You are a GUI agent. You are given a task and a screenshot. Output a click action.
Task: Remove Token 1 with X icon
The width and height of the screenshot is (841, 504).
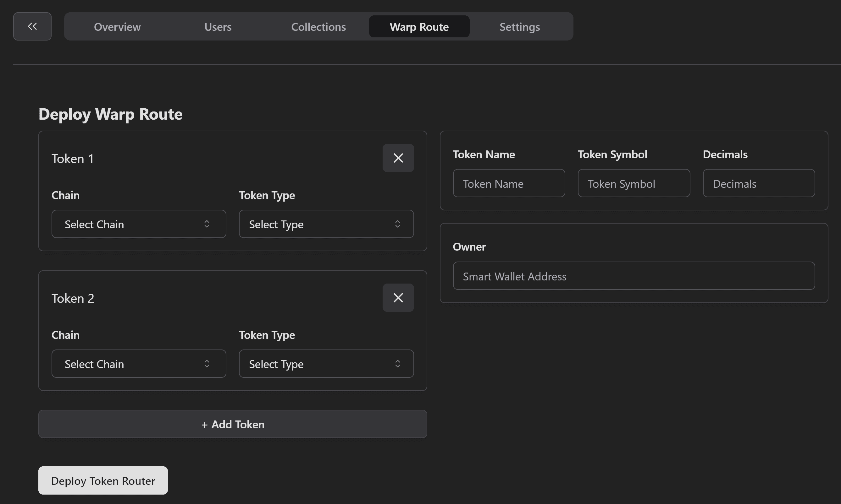point(398,158)
